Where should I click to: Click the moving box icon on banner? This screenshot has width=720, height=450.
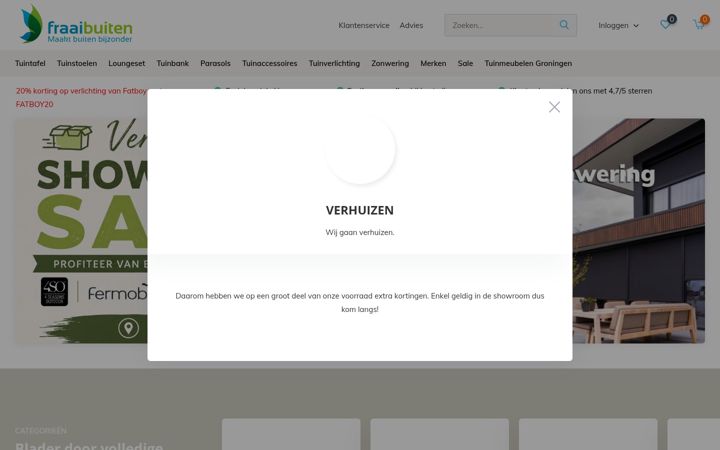pyautogui.click(x=68, y=137)
